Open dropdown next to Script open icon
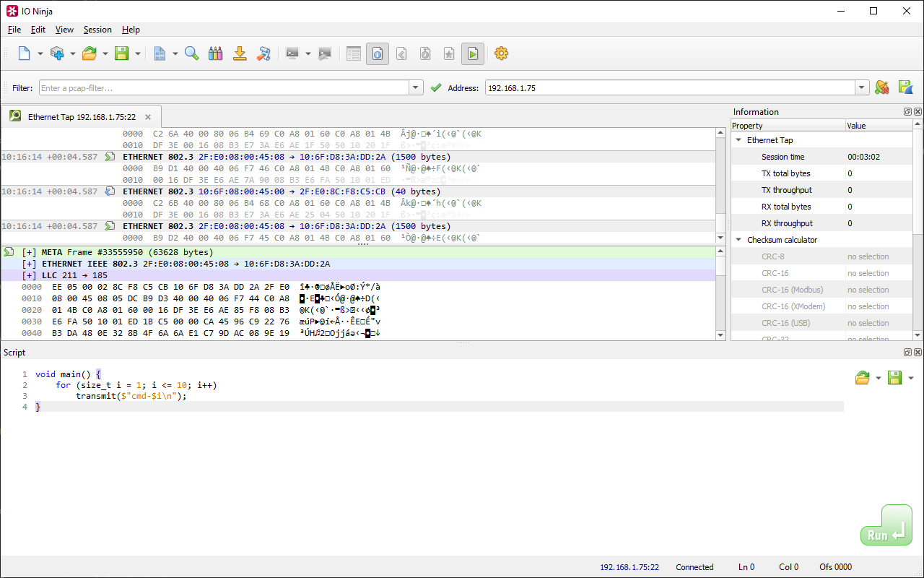 tap(879, 378)
